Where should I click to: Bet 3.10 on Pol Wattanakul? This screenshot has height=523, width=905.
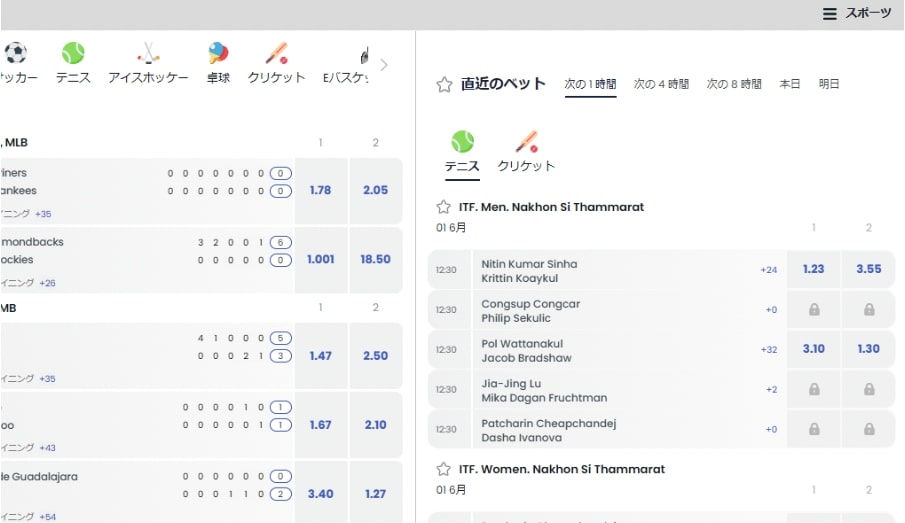[x=813, y=349]
